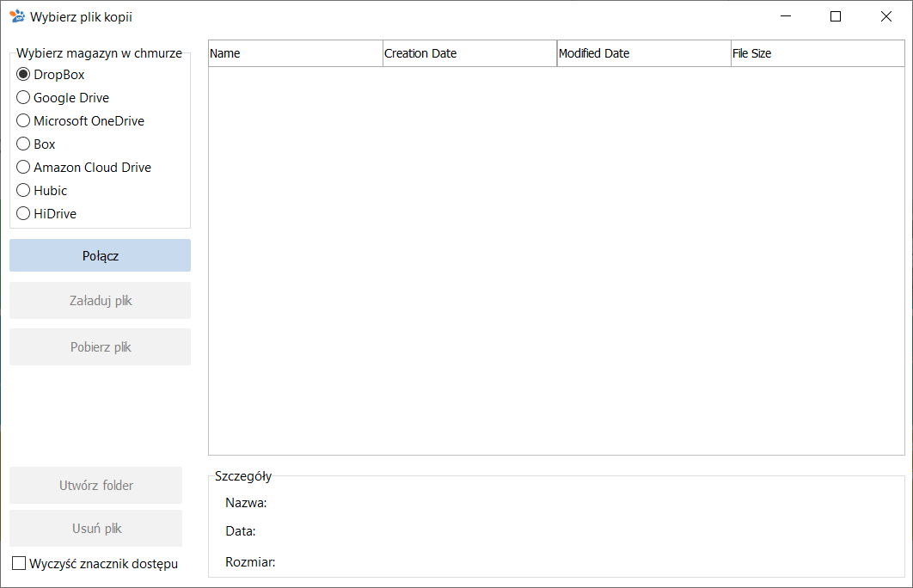Screen dimensions: 913x588
Task: Close the Wybierz plik kopii window
Action: point(886,16)
